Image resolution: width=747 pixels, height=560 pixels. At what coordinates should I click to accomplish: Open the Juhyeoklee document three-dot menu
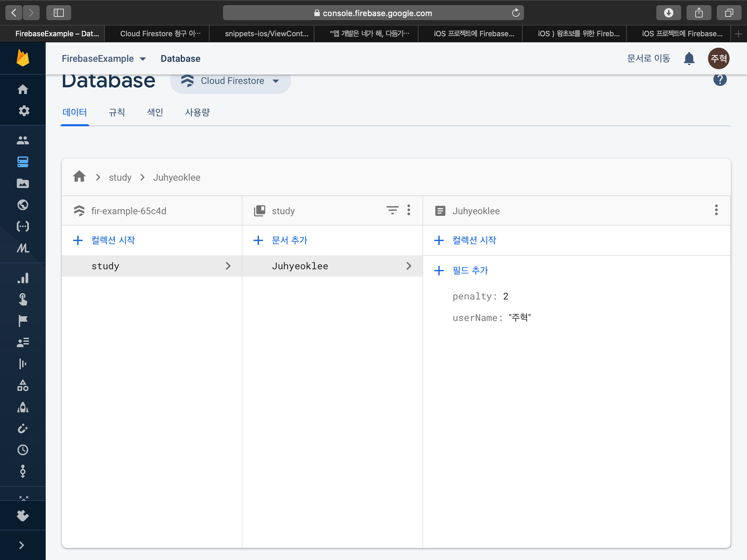click(716, 210)
